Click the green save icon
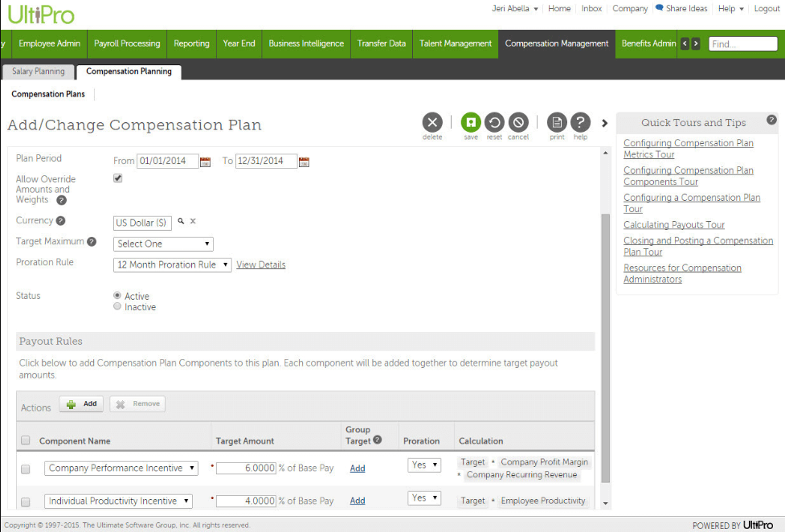Screen dimensions: 785x532 471,122
